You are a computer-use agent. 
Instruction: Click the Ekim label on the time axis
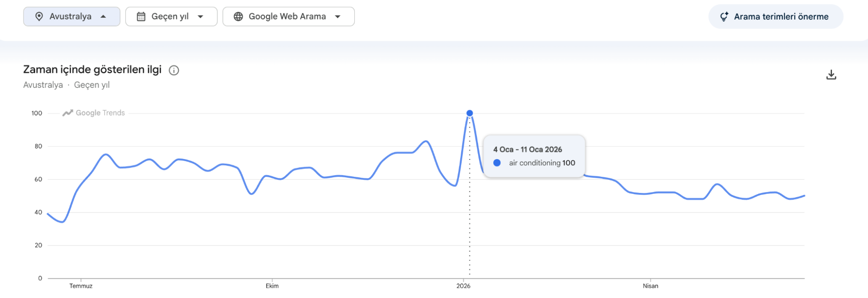pos(272,286)
